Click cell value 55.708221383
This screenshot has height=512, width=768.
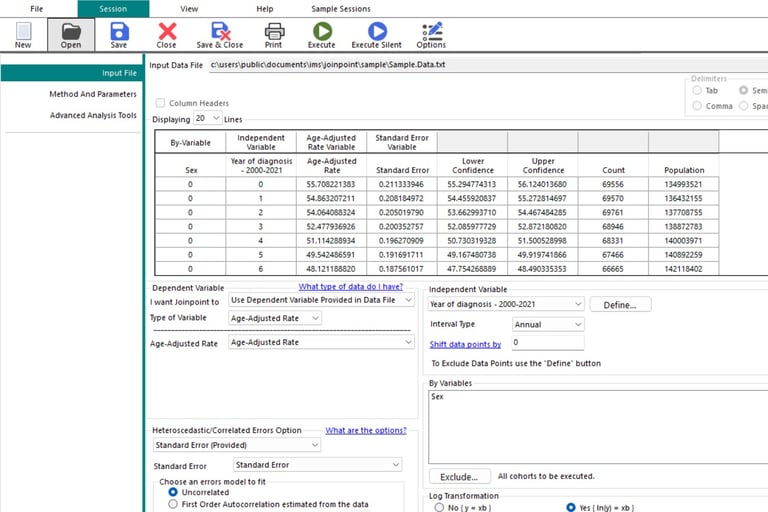point(331,184)
